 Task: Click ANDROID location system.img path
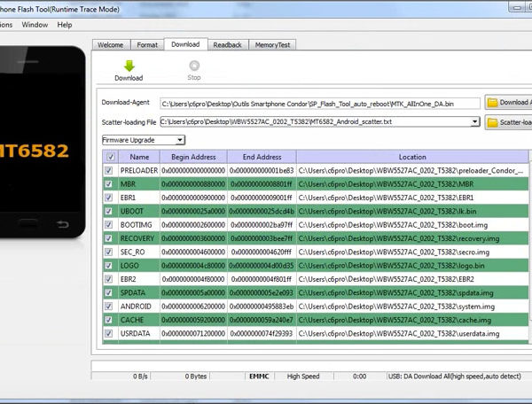click(396, 306)
